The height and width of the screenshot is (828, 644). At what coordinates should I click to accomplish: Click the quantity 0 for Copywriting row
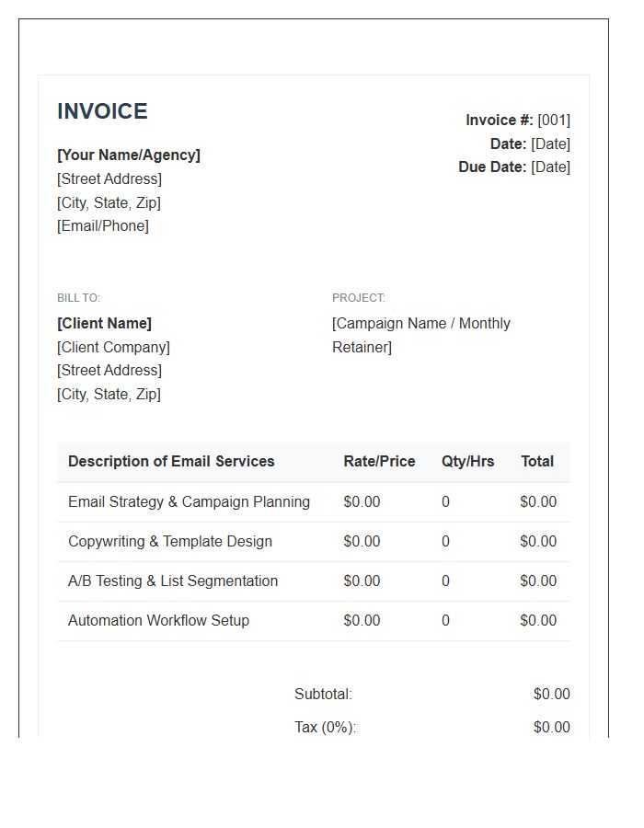(445, 541)
